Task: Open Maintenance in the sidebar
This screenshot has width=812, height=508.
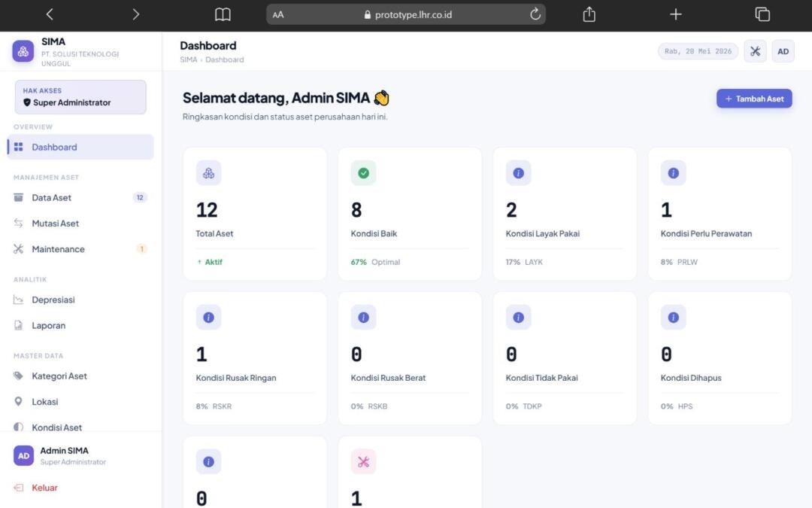Action: 80,249
